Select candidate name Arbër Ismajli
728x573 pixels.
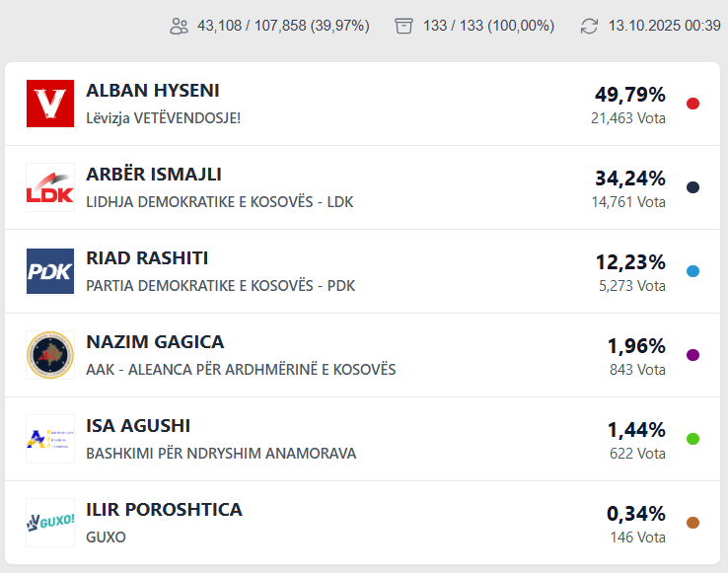click(x=154, y=175)
